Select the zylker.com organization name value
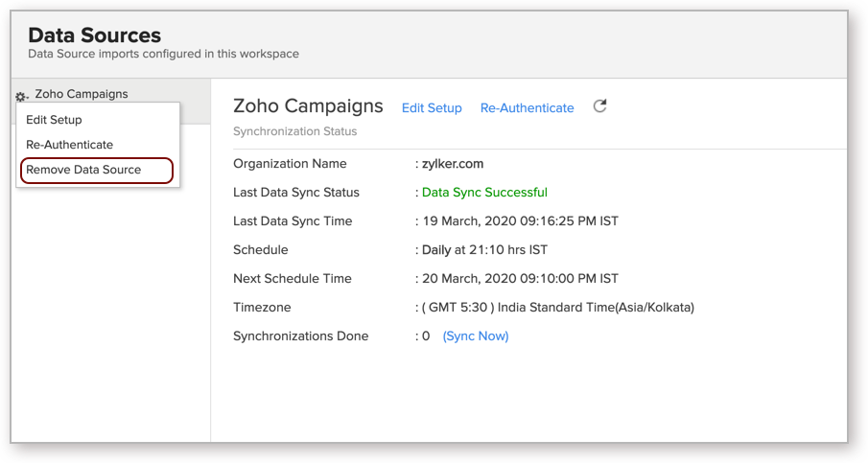The height and width of the screenshot is (463, 868). pos(453,164)
